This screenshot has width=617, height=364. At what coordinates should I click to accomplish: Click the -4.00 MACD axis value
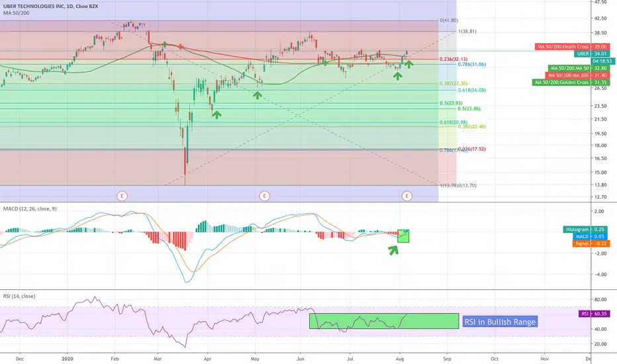point(600,275)
